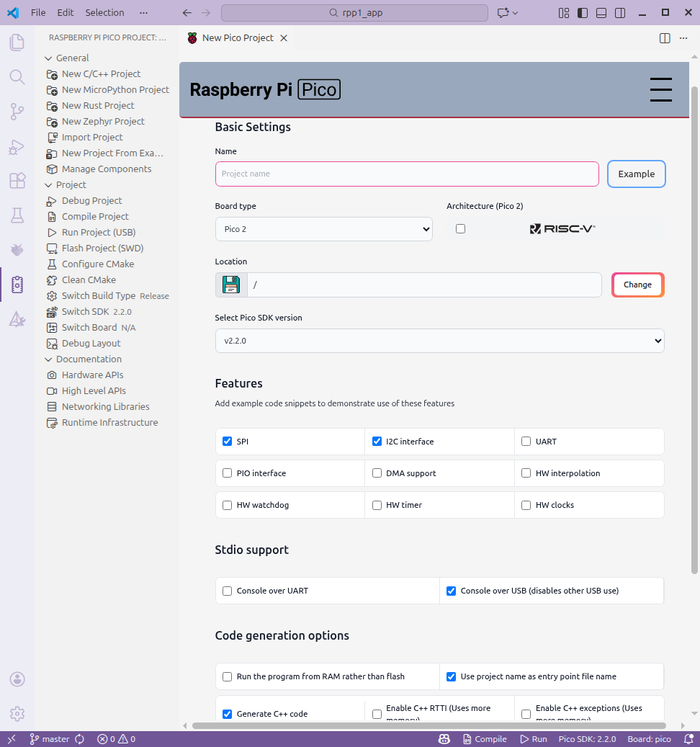Click the Change location button
The image size is (700, 747).
637,285
